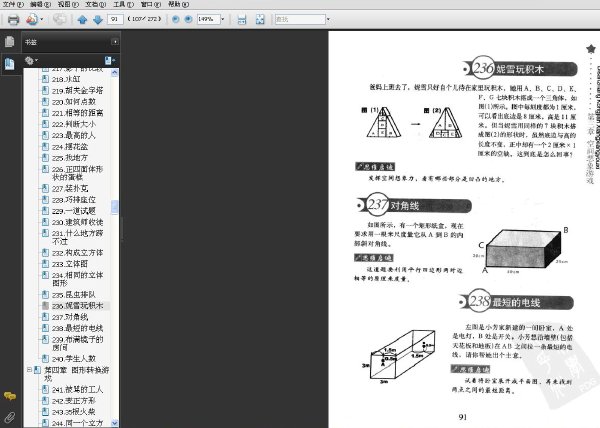This screenshot has width=600, height=428.
Task: Click the 236 妮雪玩积木 heading on page
Action: tap(520, 69)
